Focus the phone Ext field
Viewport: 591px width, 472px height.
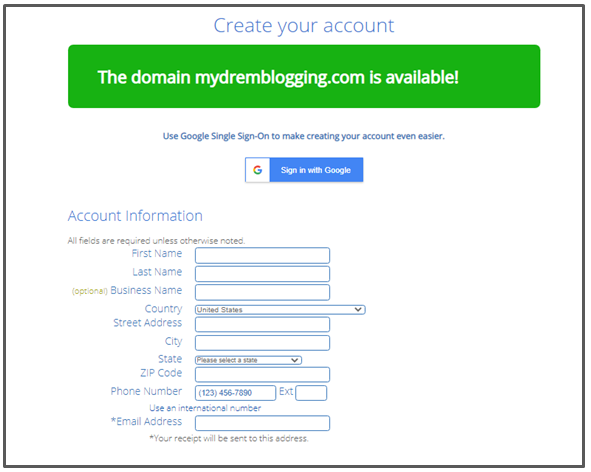(311, 393)
